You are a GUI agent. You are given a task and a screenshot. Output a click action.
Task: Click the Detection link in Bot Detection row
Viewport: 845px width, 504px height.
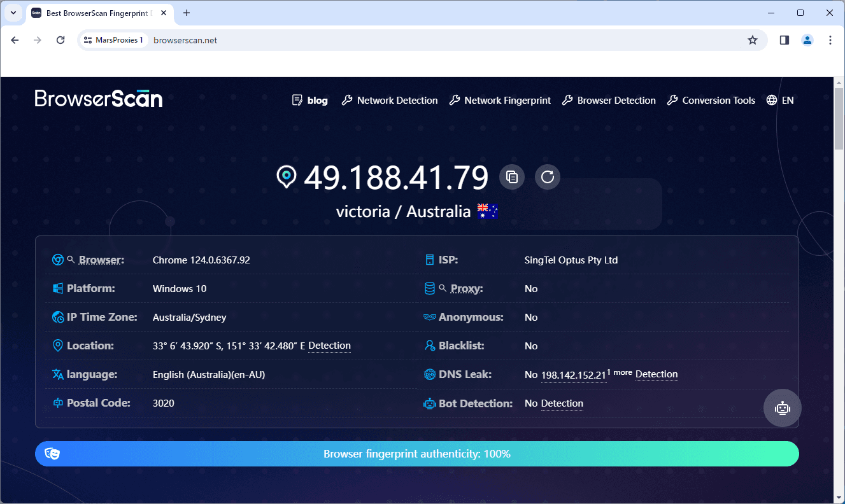tap(562, 403)
